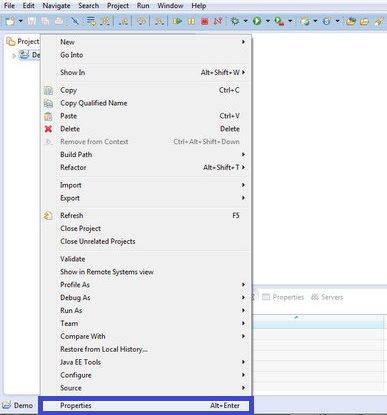Image resolution: width=387 pixels, height=415 pixels.
Task: Open the Search menu
Action: (x=88, y=6)
